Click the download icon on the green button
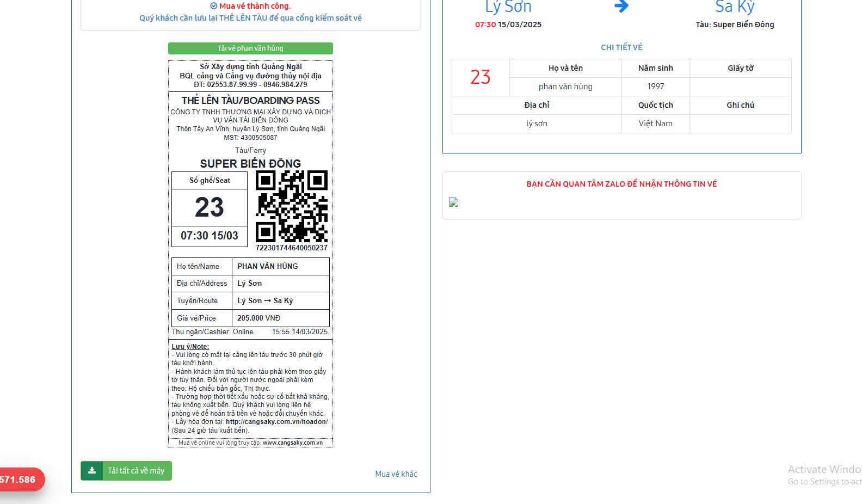The image size is (862, 504). click(92, 471)
